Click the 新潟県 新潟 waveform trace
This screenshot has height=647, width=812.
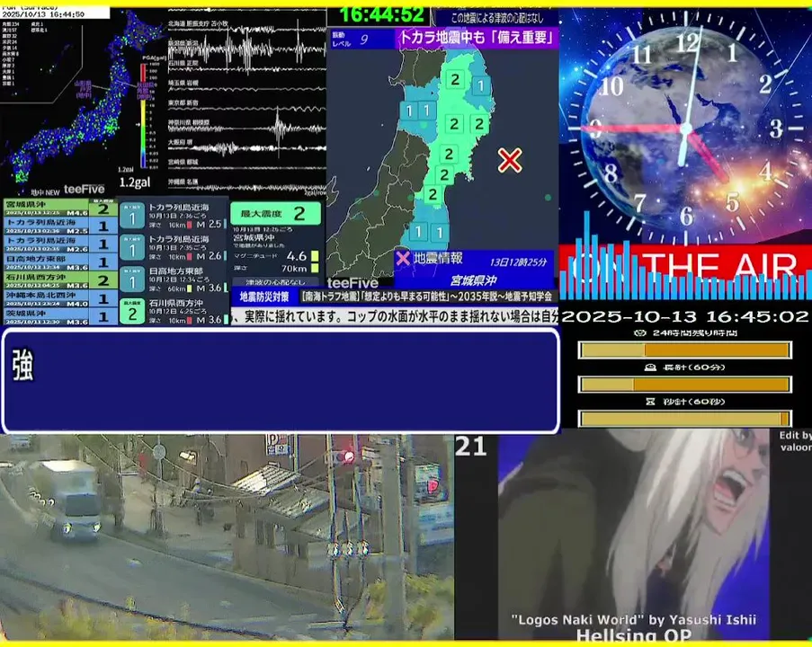(247, 50)
